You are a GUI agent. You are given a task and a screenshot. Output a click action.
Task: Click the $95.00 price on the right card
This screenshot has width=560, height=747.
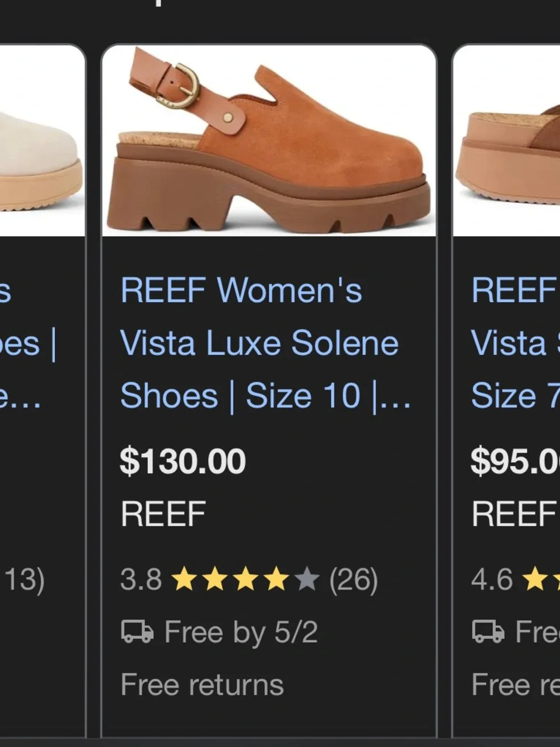coord(515,461)
